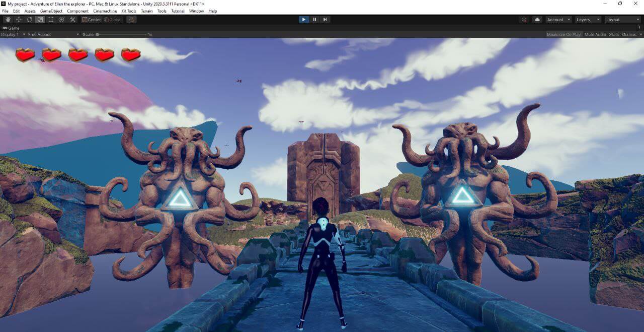Click the Scale slider handle

click(x=98, y=34)
